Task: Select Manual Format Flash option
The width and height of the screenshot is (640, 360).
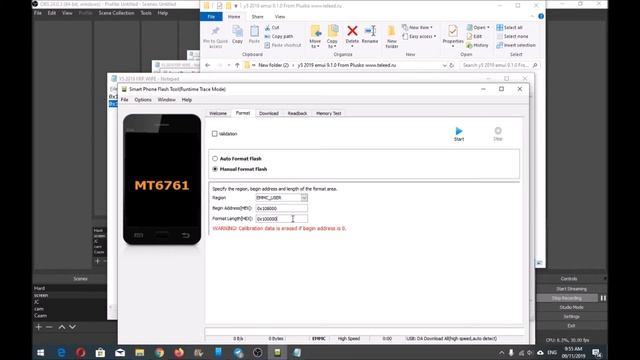Action: tap(215, 169)
